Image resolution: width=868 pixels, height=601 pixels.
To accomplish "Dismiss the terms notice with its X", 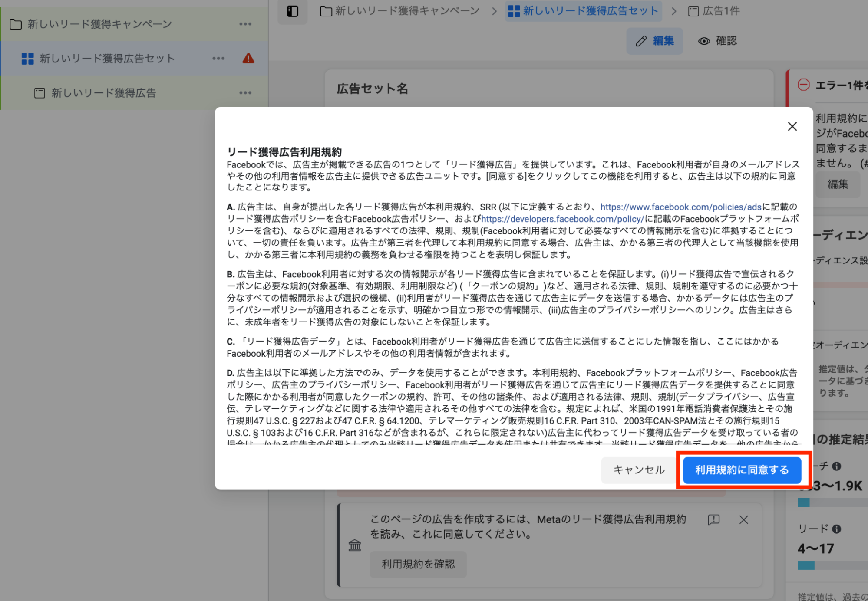I will click(x=743, y=519).
